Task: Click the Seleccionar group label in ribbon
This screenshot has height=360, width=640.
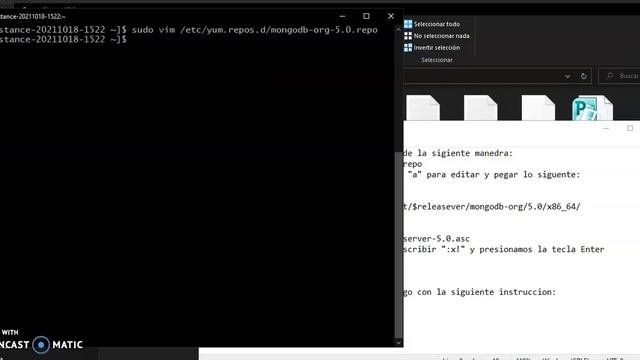Action: pos(437,60)
